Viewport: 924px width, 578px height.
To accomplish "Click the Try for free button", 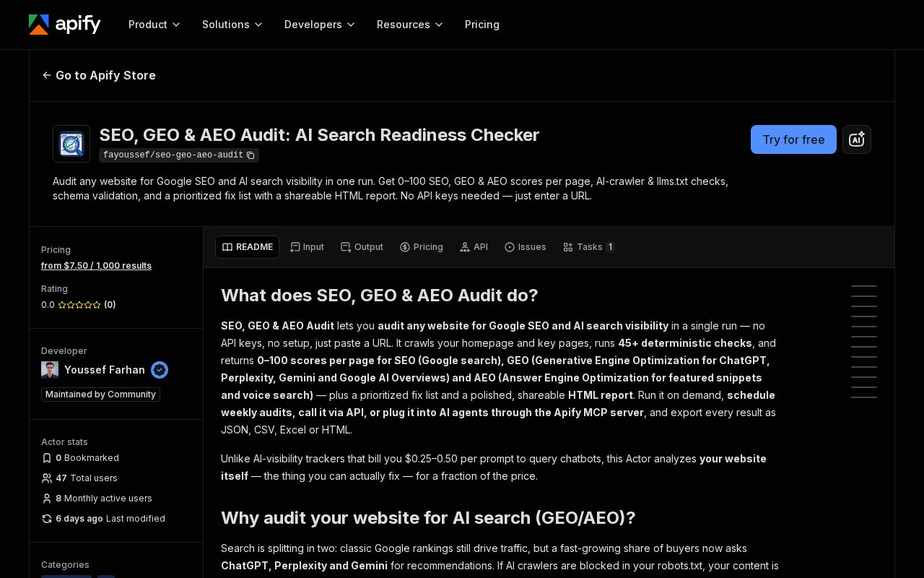I will click(793, 139).
